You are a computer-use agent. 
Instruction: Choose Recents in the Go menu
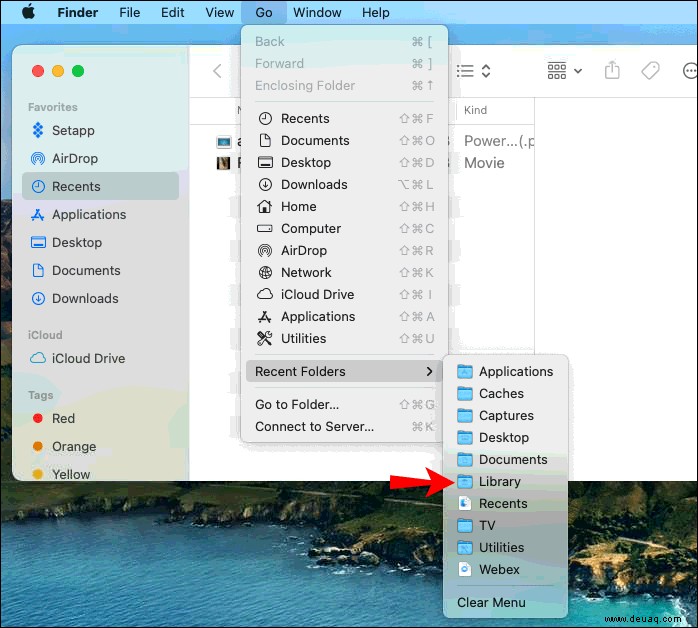(x=345, y=118)
